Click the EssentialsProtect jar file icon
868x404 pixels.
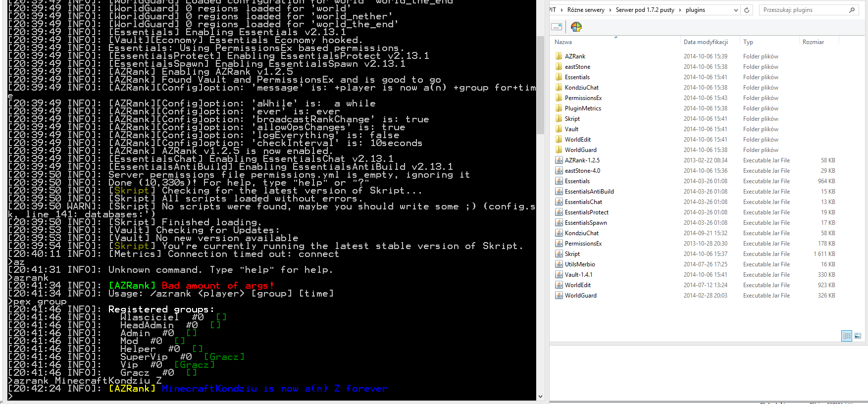[559, 212]
